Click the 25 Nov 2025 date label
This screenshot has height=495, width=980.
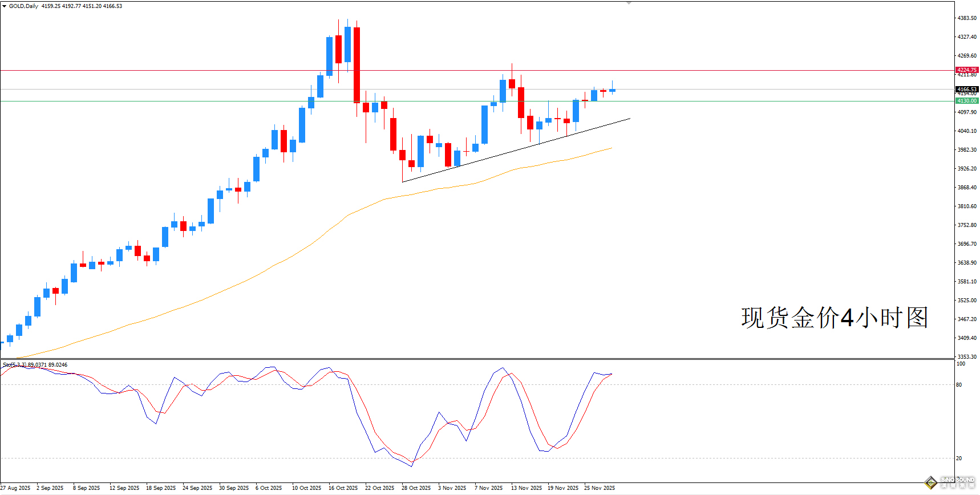click(599, 488)
